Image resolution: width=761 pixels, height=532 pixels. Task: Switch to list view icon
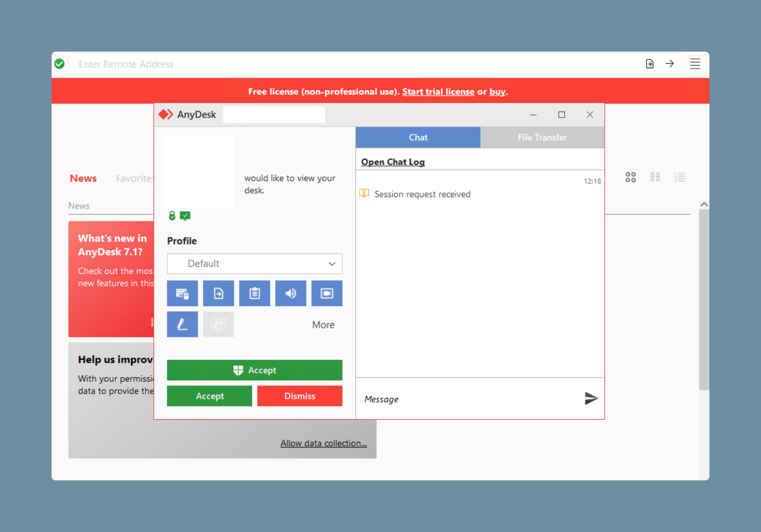680,178
